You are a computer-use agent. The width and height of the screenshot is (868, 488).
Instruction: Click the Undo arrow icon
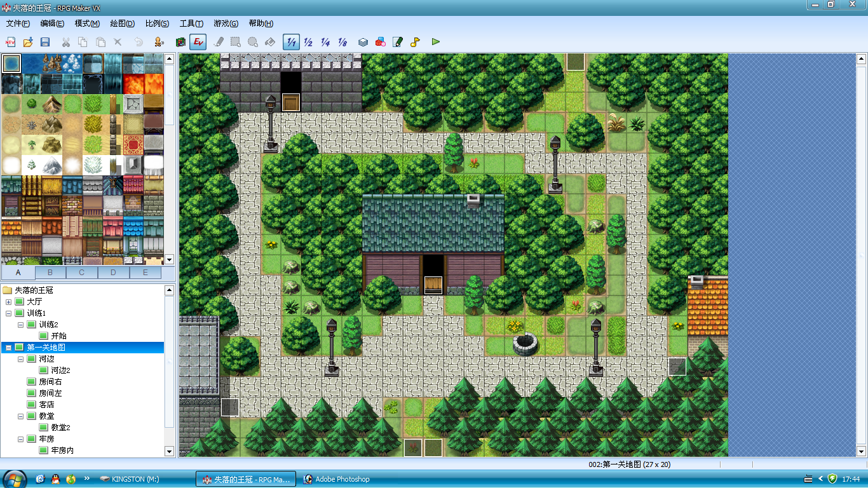[x=139, y=42]
